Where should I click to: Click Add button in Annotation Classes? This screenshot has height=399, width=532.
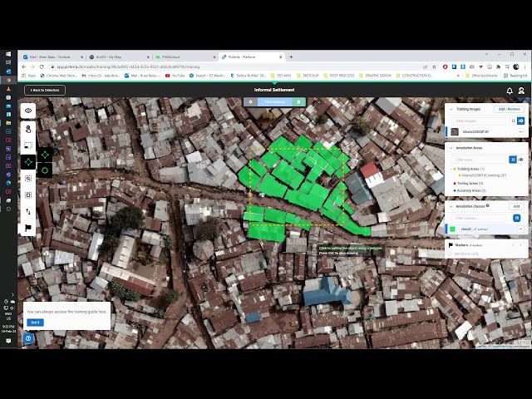(x=516, y=206)
